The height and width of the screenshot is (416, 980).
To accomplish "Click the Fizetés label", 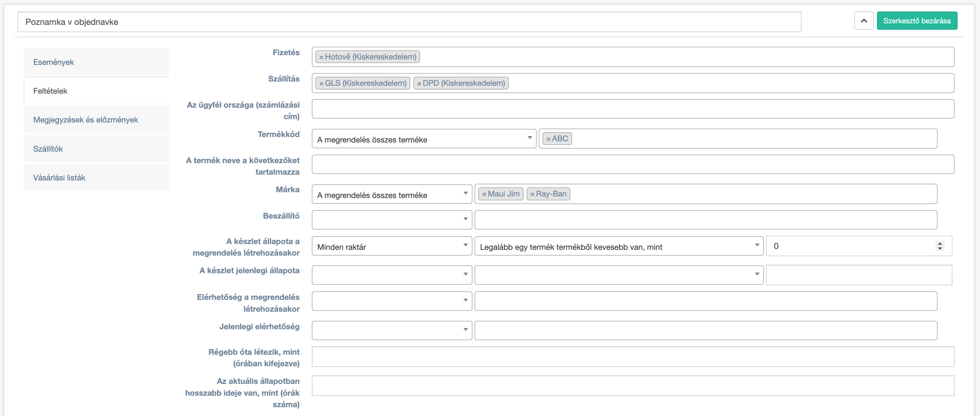I will point(286,52).
